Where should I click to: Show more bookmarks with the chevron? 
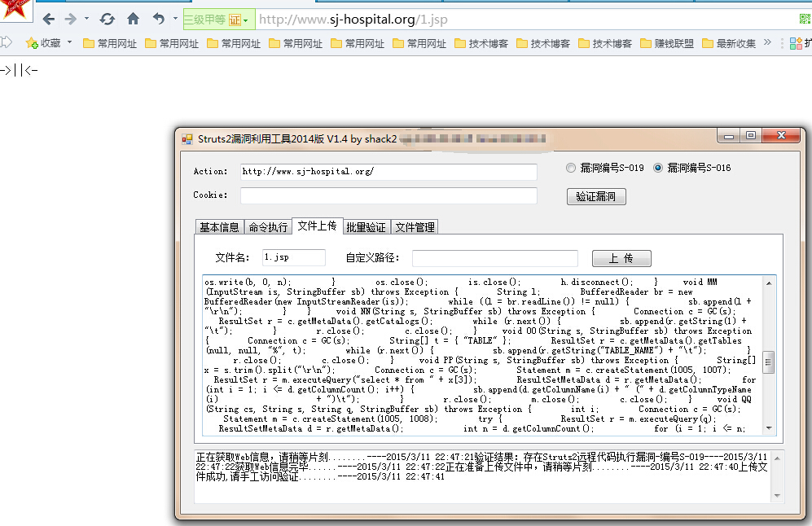tap(767, 42)
